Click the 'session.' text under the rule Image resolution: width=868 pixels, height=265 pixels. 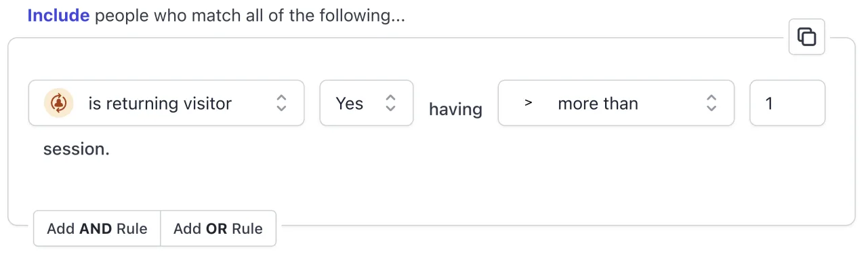(x=77, y=149)
